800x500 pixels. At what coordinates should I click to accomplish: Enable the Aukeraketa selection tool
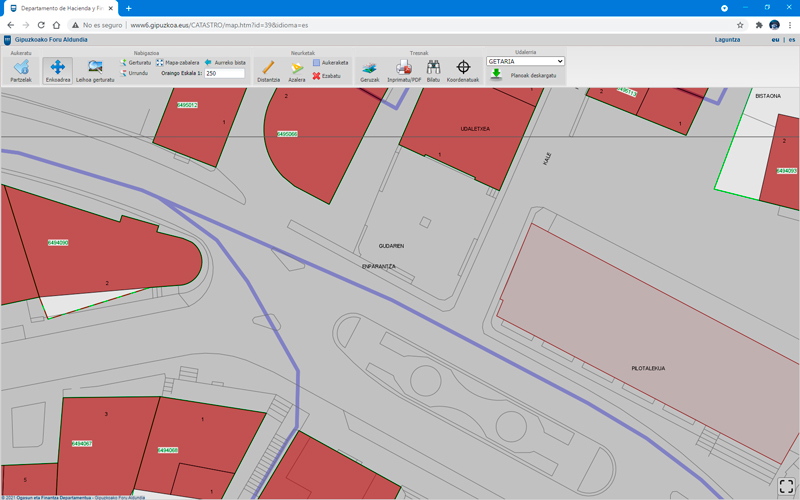point(330,62)
